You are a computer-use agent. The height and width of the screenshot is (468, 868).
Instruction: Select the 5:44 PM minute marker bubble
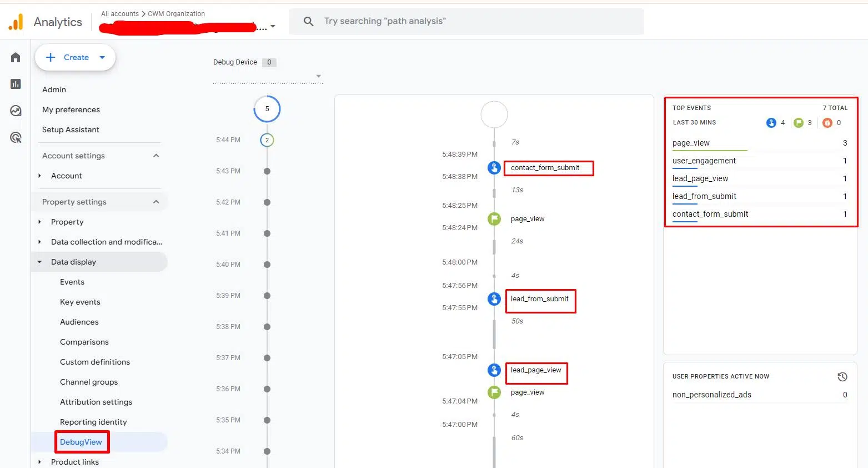tap(267, 140)
